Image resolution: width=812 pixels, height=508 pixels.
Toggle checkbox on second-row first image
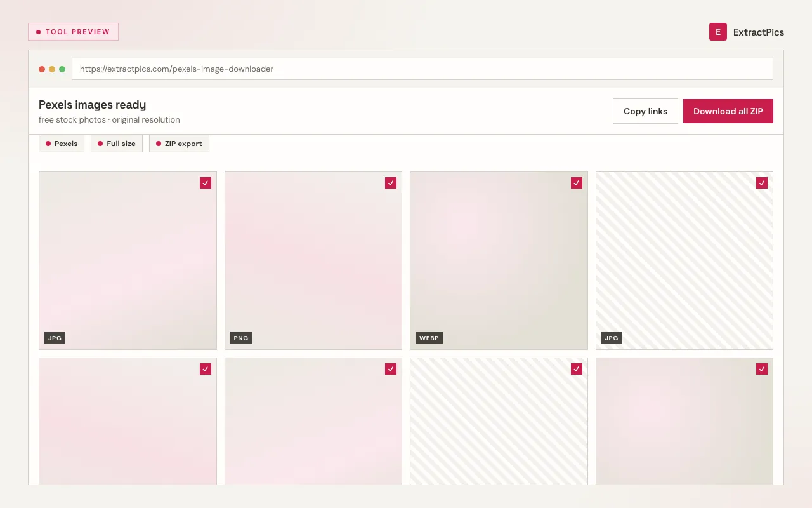click(206, 369)
